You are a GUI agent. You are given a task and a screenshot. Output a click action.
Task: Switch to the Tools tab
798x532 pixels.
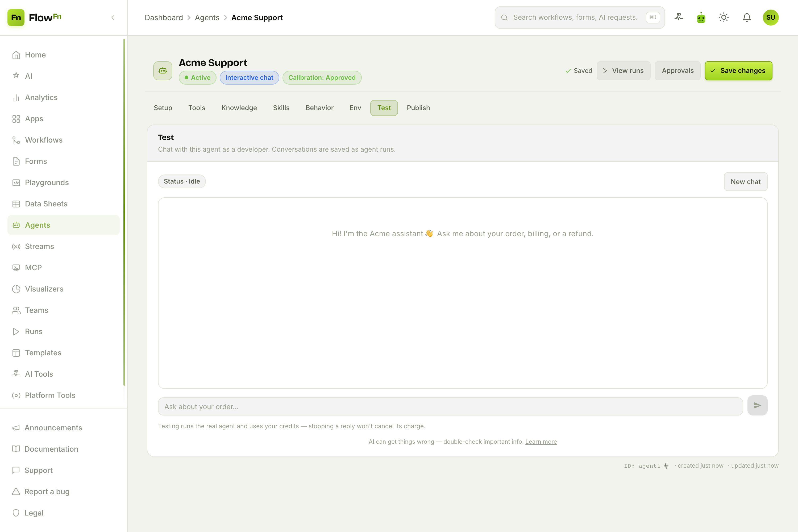coord(197,108)
